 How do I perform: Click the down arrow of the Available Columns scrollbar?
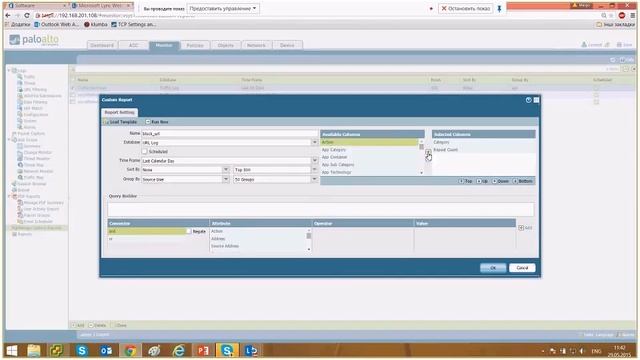click(x=421, y=173)
